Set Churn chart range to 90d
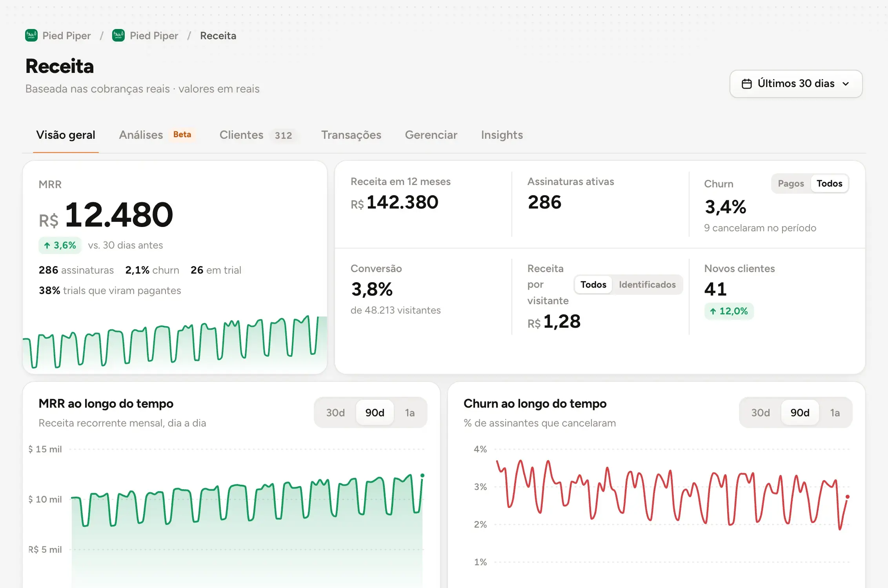Image resolution: width=888 pixels, height=588 pixels. [x=800, y=413]
